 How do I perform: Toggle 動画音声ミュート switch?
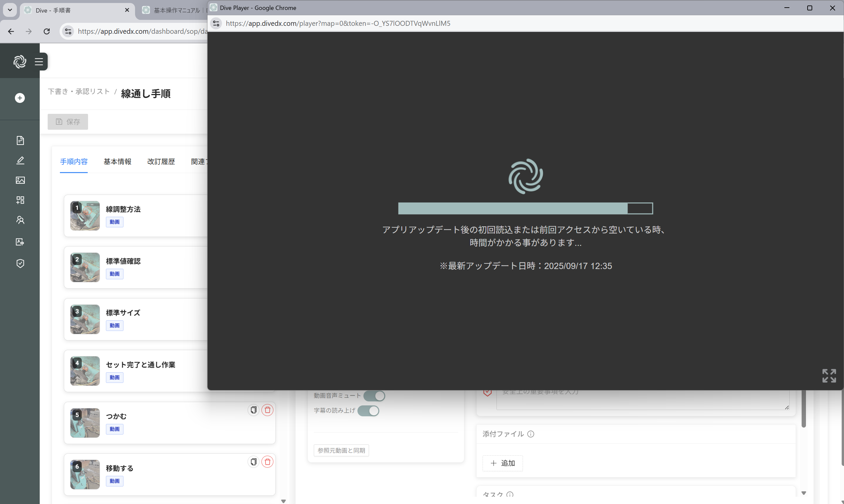[x=374, y=396]
